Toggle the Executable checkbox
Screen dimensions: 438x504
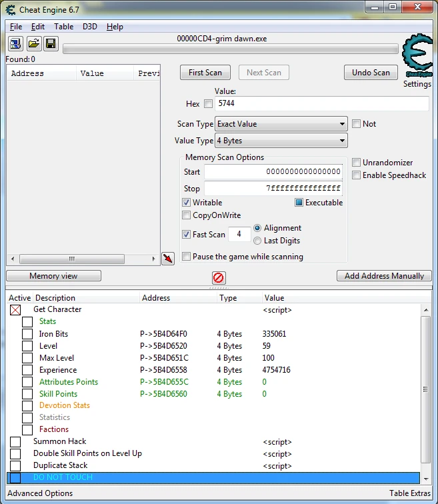(299, 203)
